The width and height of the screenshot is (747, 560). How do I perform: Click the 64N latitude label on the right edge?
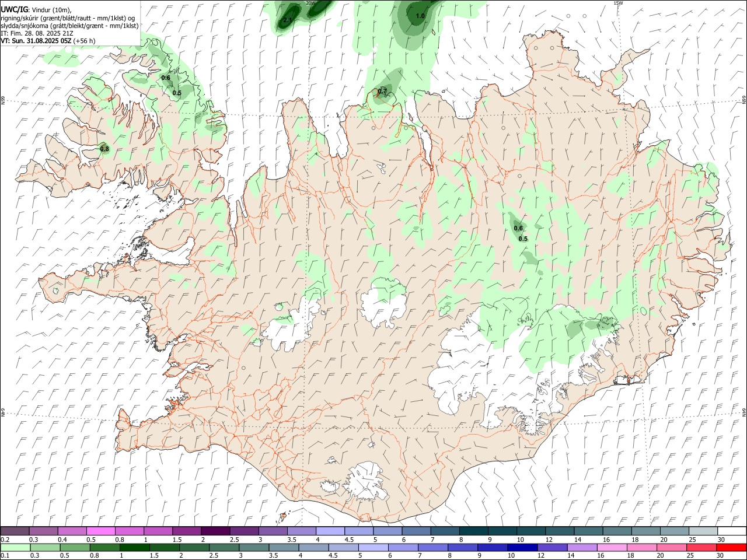(x=744, y=412)
